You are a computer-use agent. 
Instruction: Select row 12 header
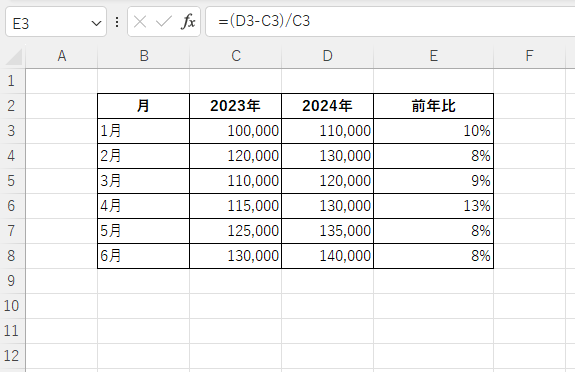click(x=12, y=355)
